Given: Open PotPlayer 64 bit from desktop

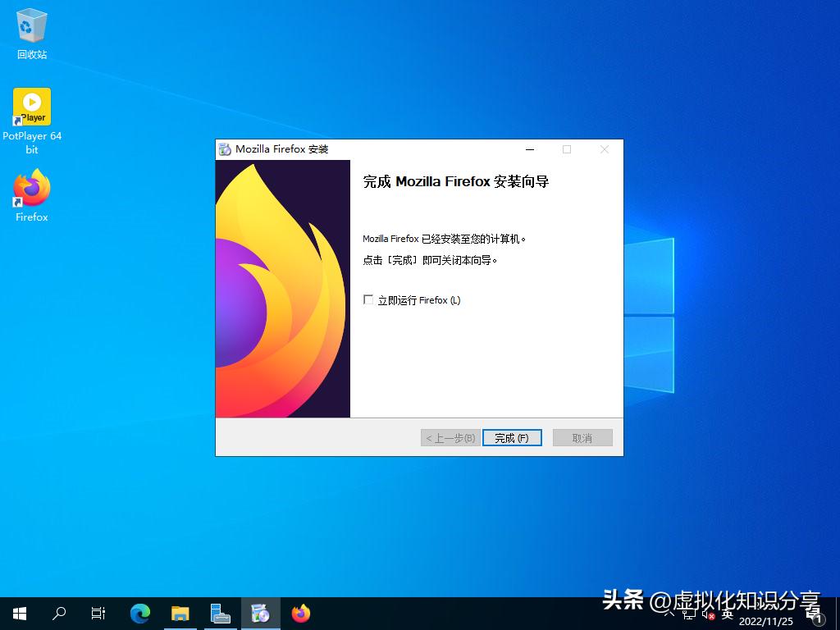Looking at the screenshot, I should [31, 107].
